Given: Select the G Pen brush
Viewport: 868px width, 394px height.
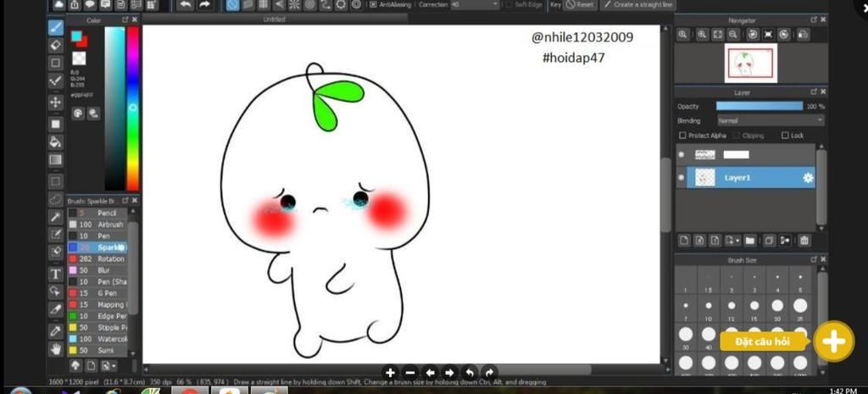Looking at the screenshot, I should (x=97, y=293).
